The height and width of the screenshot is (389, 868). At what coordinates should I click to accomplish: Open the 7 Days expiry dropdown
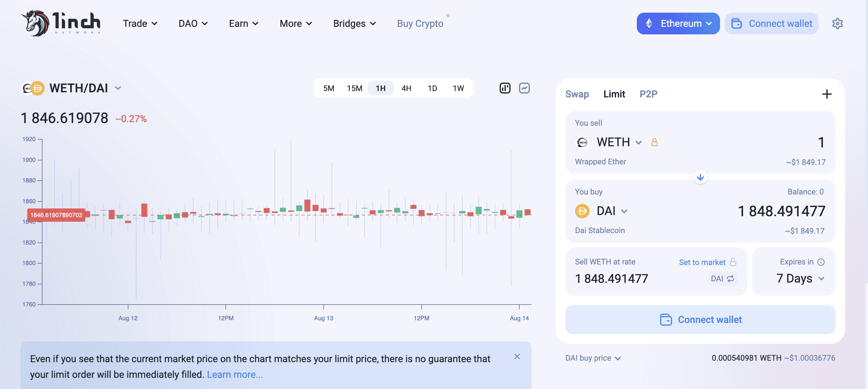pos(800,278)
